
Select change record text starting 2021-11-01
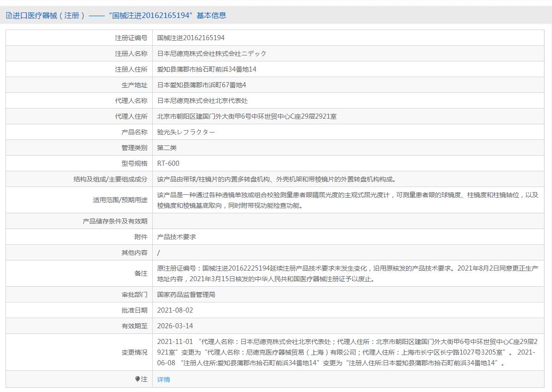(348, 352)
